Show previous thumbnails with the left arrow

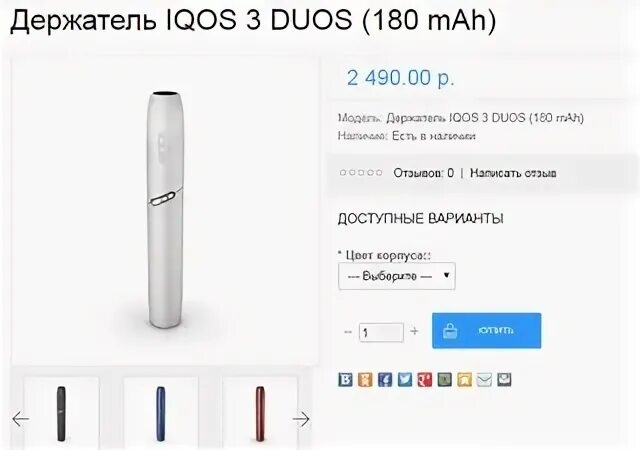[x=20, y=419]
